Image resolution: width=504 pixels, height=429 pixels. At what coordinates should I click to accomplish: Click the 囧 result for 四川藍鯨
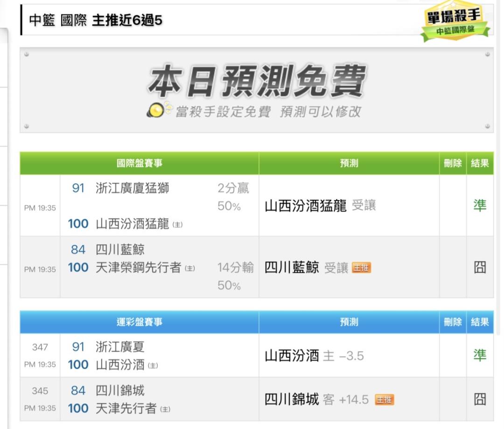(x=480, y=267)
